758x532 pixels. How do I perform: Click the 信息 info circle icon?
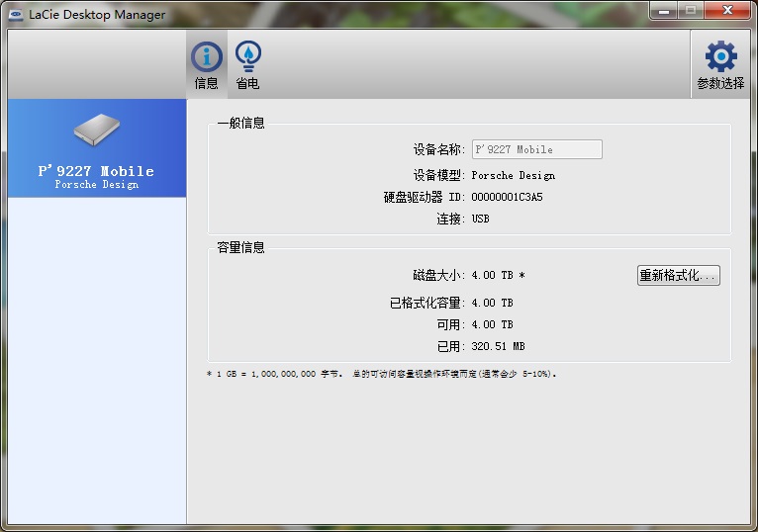[x=206, y=55]
